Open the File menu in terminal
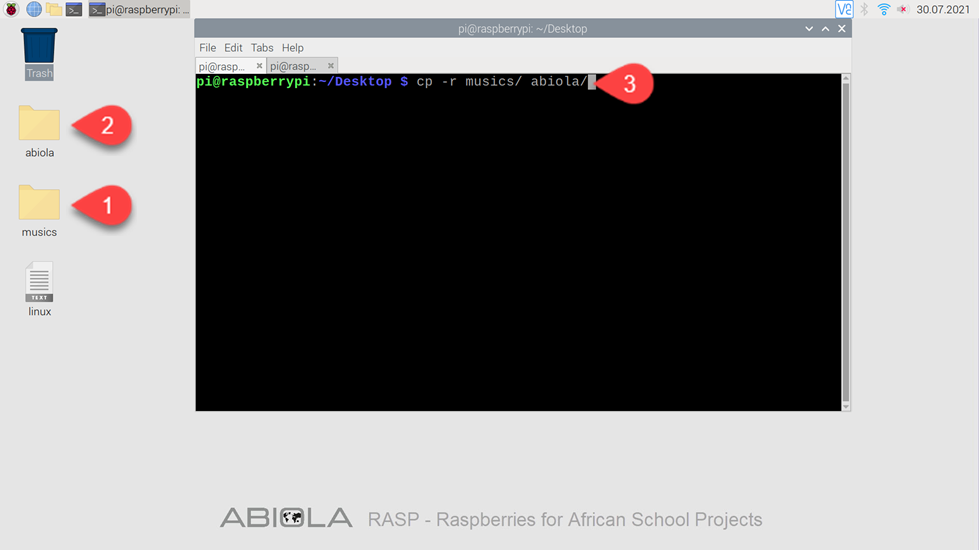The image size is (979, 550). click(207, 48)
